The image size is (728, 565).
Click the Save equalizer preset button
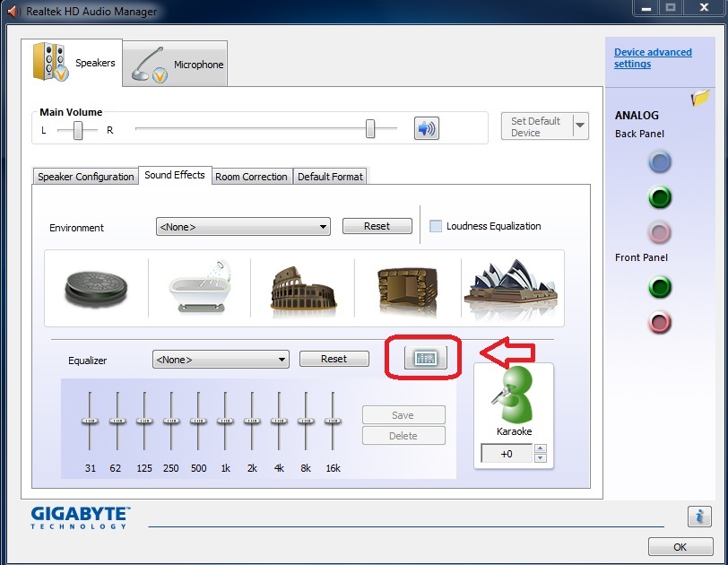pyautogui.click(x=403, y=414)
